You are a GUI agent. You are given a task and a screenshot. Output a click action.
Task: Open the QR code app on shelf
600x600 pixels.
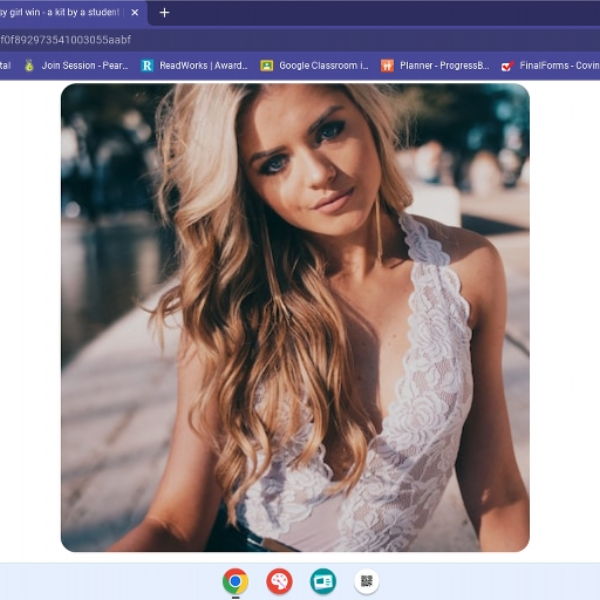367,581
